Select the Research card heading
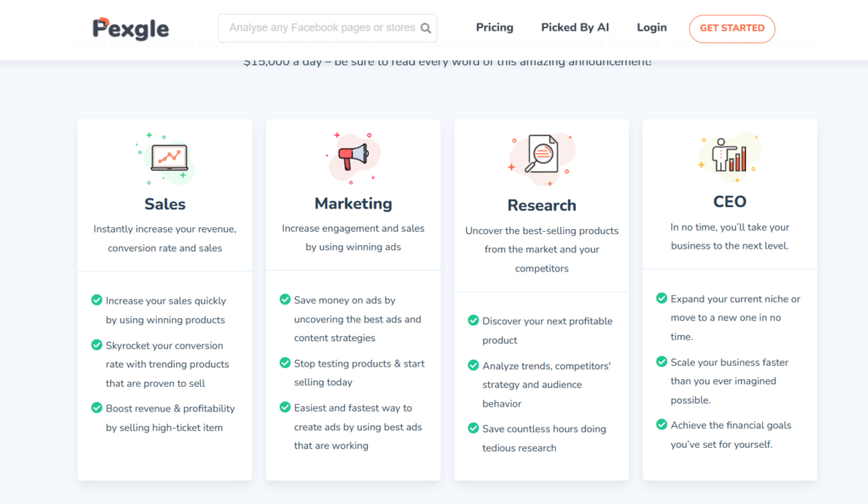 coord(542,205)
